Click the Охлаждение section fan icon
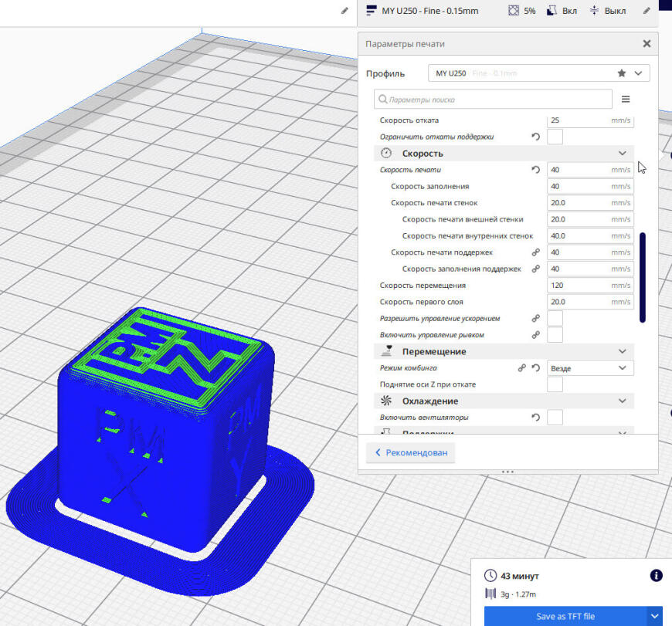Image resolution: width=672 pixels, height=626 pixels. pyautogui.click(x=386, y=401)
